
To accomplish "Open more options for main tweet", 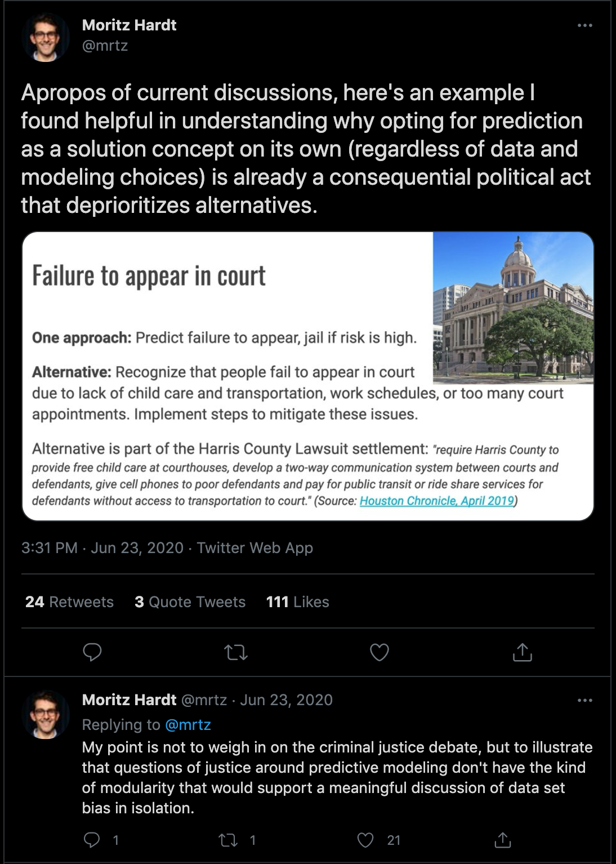I will tap(585, 25).
